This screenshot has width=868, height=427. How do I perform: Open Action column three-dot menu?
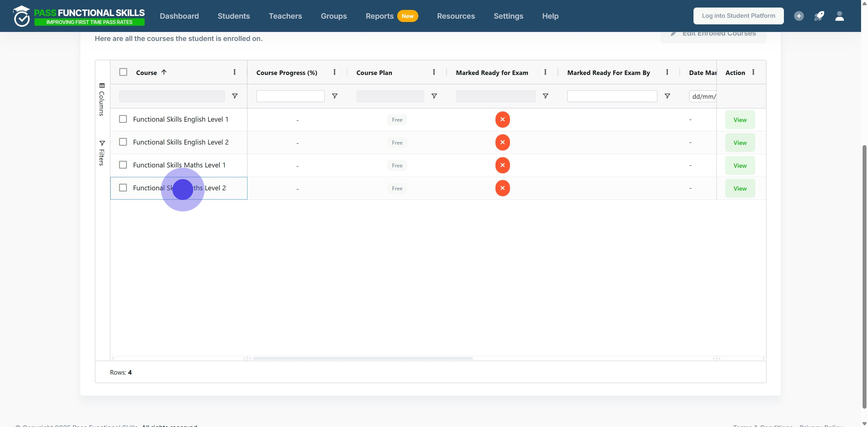753,72
